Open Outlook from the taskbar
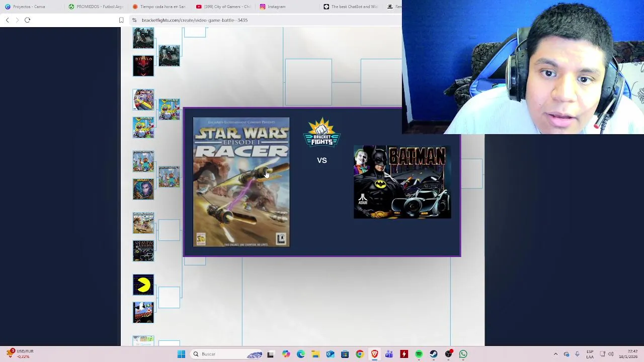The height and width of the screenshot is (362, 644). pyautogui.click(x=330, y=354)
